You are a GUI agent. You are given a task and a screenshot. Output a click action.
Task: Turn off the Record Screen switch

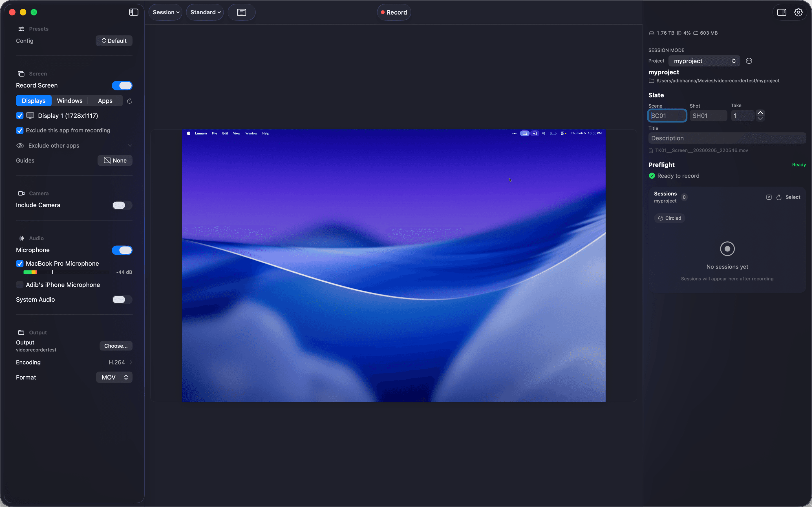click(x=122, y=86)
